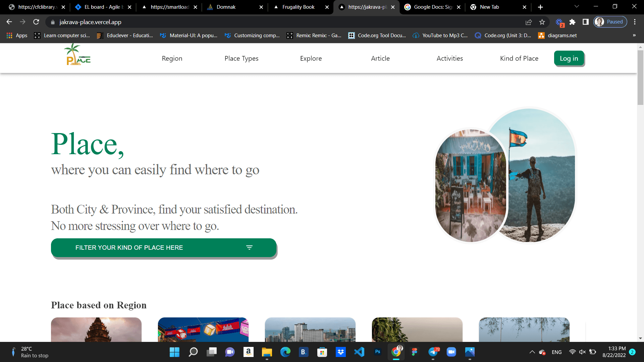644x362 pixels.
Task: Switch to the Domnak tab
Action: [234, 7]
